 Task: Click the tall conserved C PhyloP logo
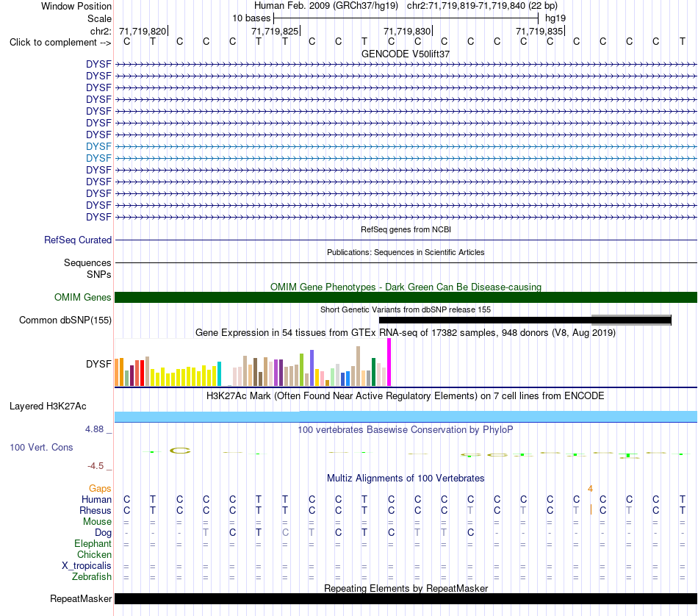(180, 451)
